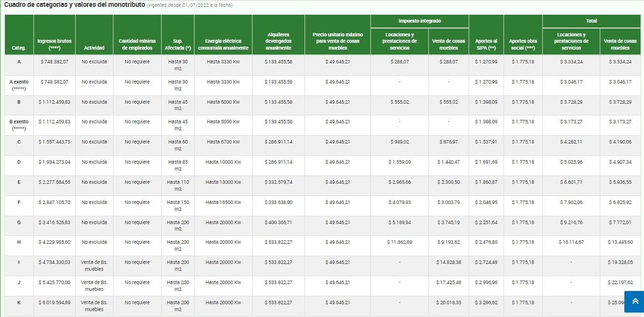The image size is (644, 317).
Task: Select the 'Hasta 6700 Kw' energy cell
Action: pos(223,142)
